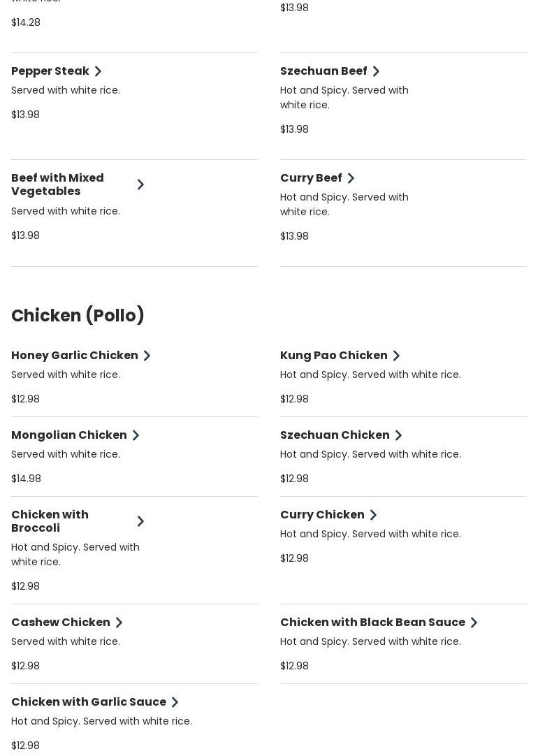Click the arrow beside Szechuan Beef

click(x=376, y=71)
